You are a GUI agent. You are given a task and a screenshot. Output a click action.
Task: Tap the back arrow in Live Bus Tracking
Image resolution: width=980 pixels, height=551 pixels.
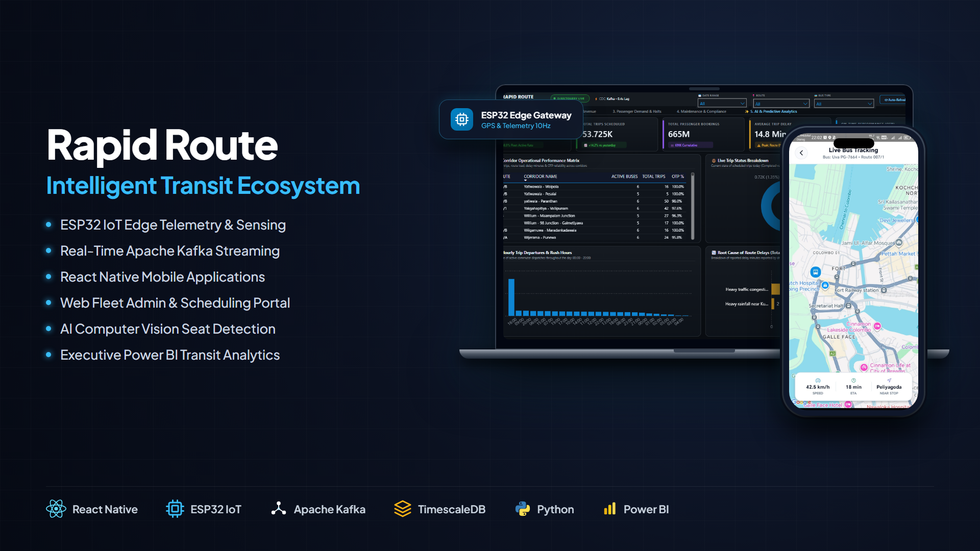click(801, 153)
